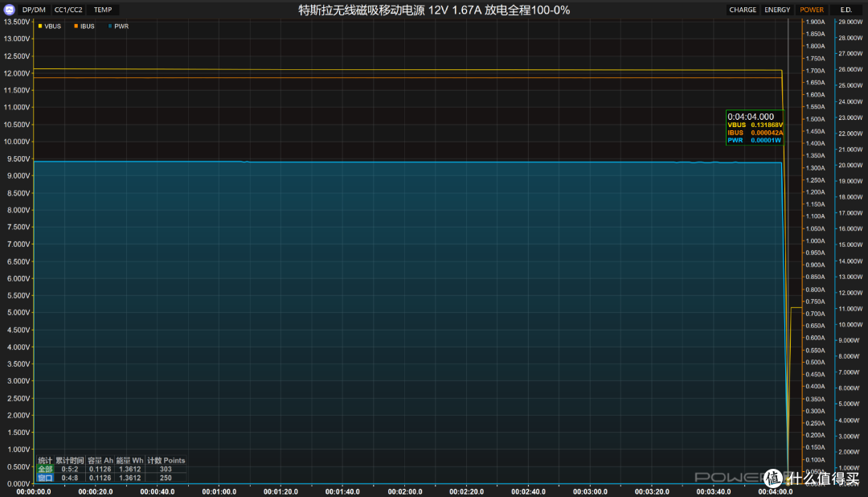Click the 1.000A current axis label

tap(816, 241)
